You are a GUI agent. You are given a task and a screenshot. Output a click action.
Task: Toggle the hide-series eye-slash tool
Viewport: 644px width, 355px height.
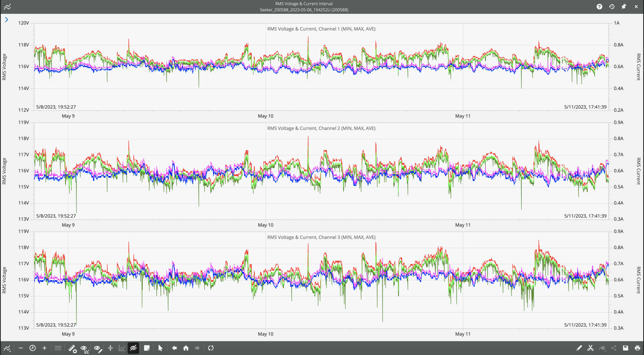coord(133,348)
